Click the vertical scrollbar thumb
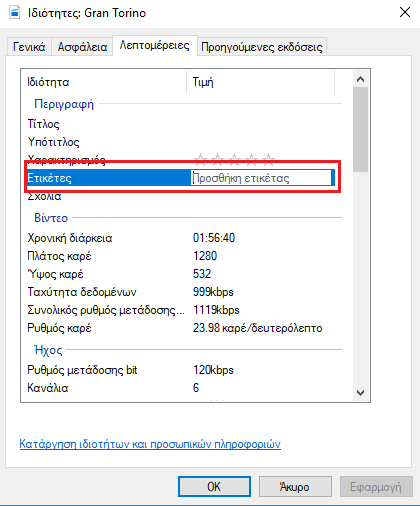The width and height of the screenshot is (420, 506). [x=360, y=129]
